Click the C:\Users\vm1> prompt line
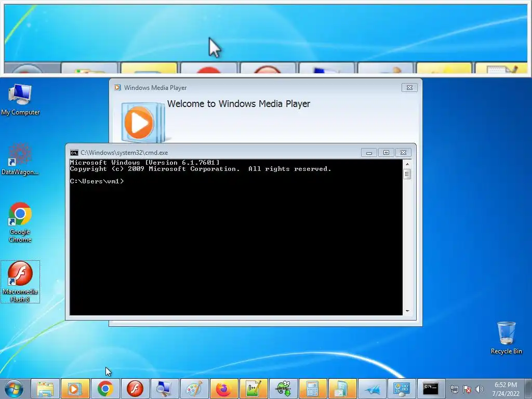Screen dimensions: 532x399 coord(97,181)
